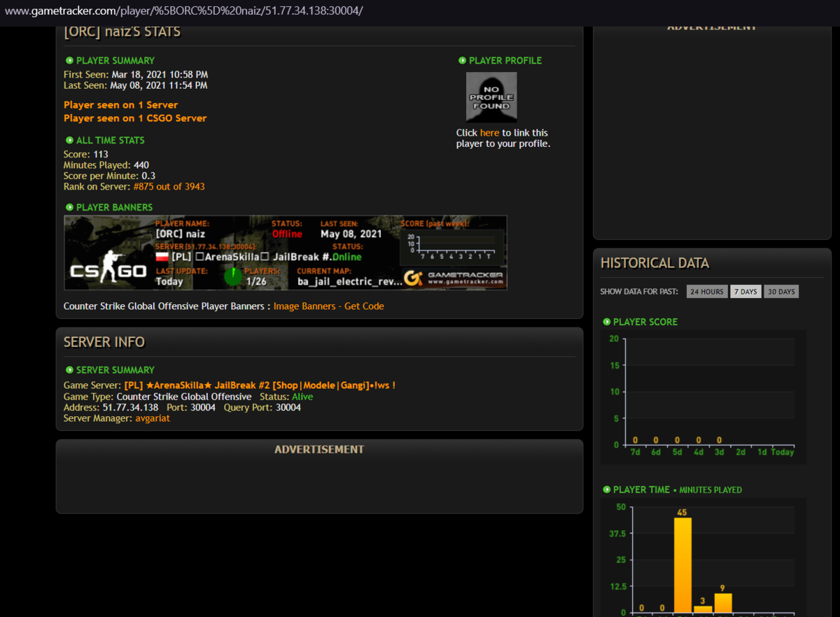Open the rank #875 out of 3943 link
The height and width of the screenshot is (617, 840).
pyautogui.click(x=169, y=187)
